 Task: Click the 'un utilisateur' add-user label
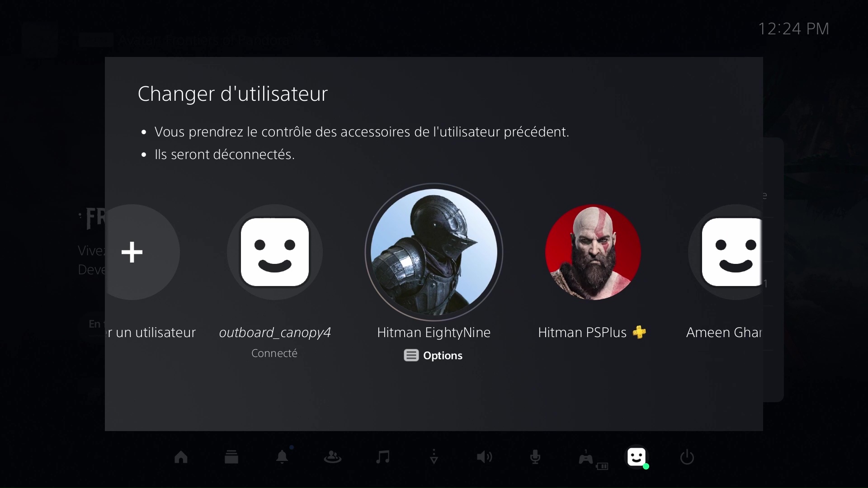151,333
